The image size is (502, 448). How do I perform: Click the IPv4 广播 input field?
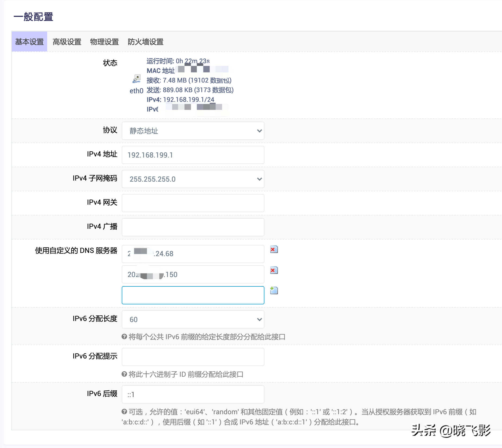[x=193, y=227]
